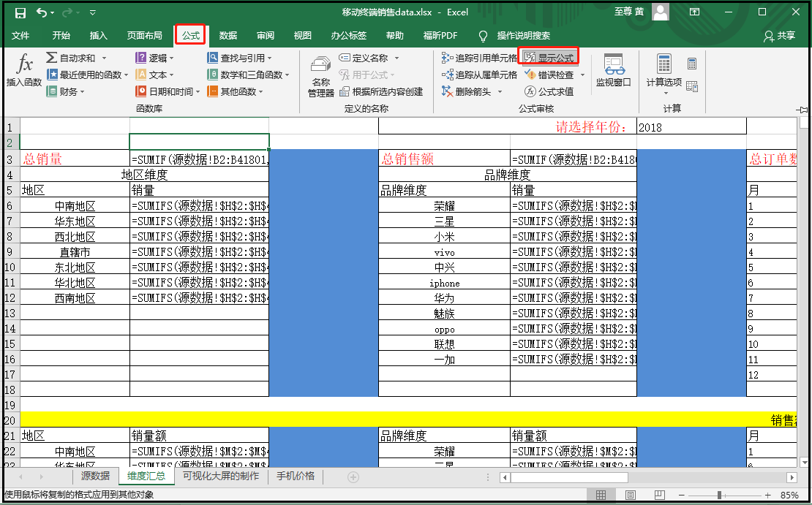The height and width of the screenshot is (505, 812).
Task: Expand the 自动求和 dropdown arrow
Action: coord(104,58)
